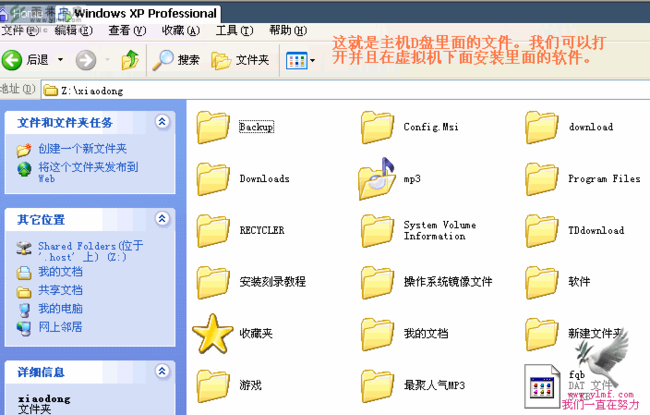Select the 新建文件夹 folder icon

[x=541, y=334]
